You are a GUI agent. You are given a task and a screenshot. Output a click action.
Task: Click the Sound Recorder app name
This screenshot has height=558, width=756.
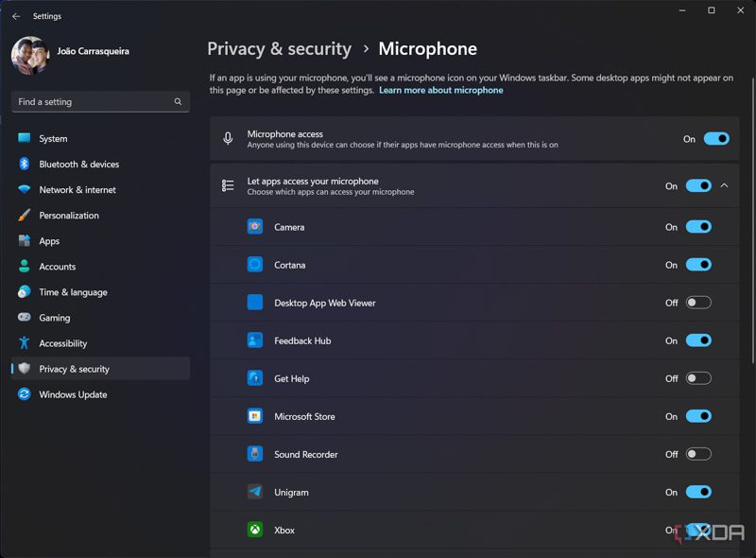click(x=306, y=454)
